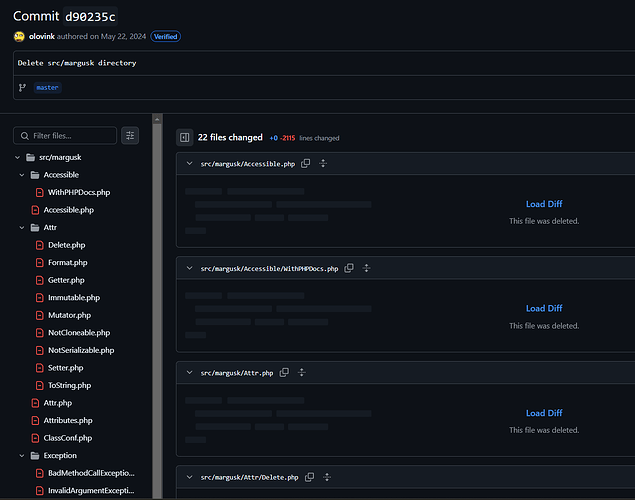
Task: Open the master branch link
Action: tap(47, 87)
